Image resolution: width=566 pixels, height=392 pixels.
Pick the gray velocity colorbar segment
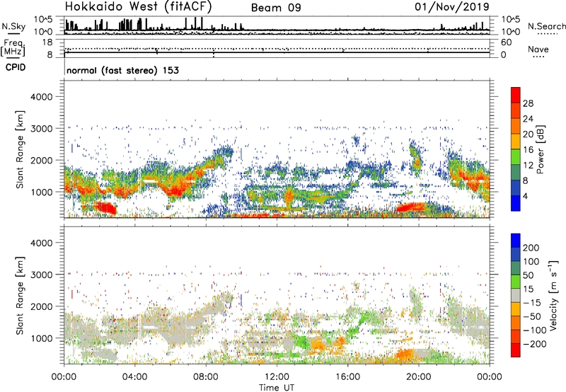pyautogui.click(x=516, y=295)
